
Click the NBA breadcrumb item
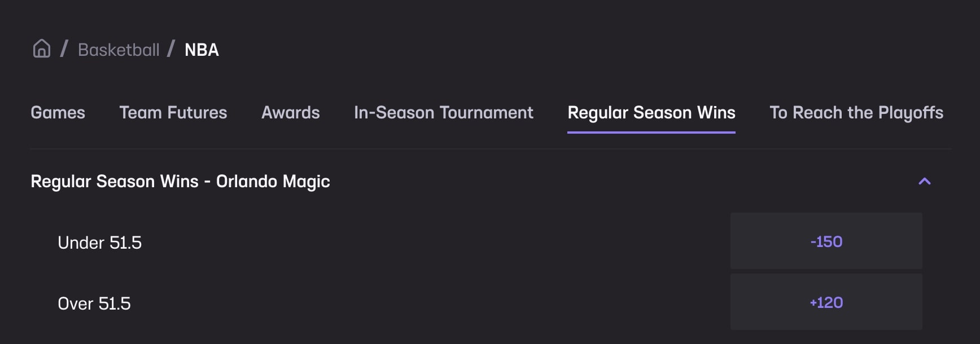202,50
